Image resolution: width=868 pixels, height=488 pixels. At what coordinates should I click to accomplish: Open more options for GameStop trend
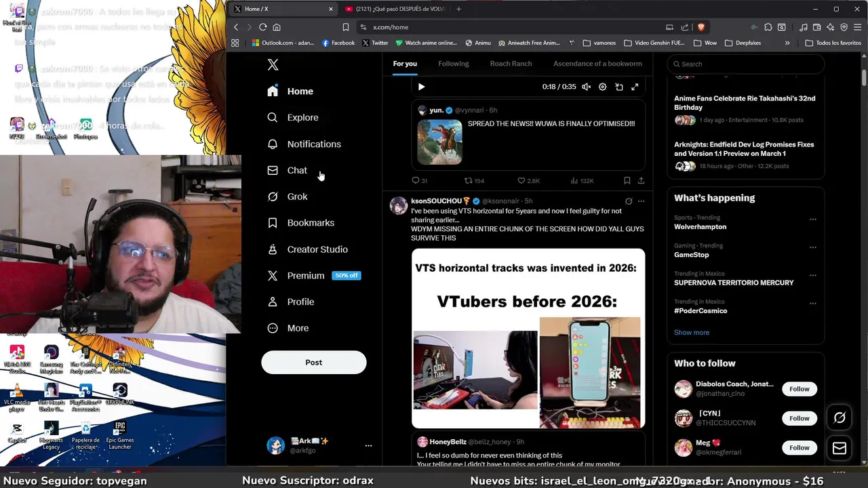[812, 247]
